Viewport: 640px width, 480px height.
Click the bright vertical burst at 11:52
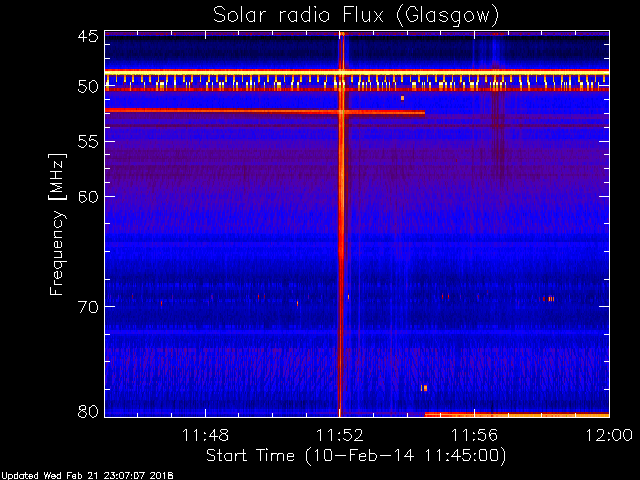(x=341, y=224)
